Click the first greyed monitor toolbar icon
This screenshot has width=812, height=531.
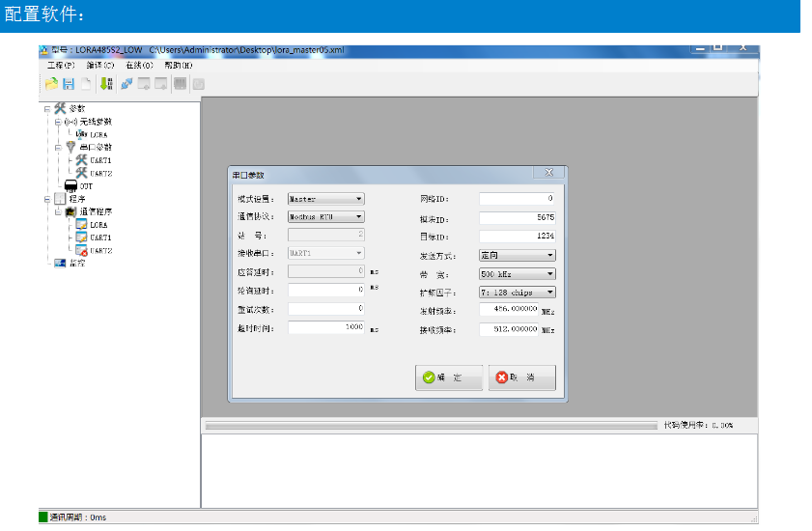tap(144, 83)
